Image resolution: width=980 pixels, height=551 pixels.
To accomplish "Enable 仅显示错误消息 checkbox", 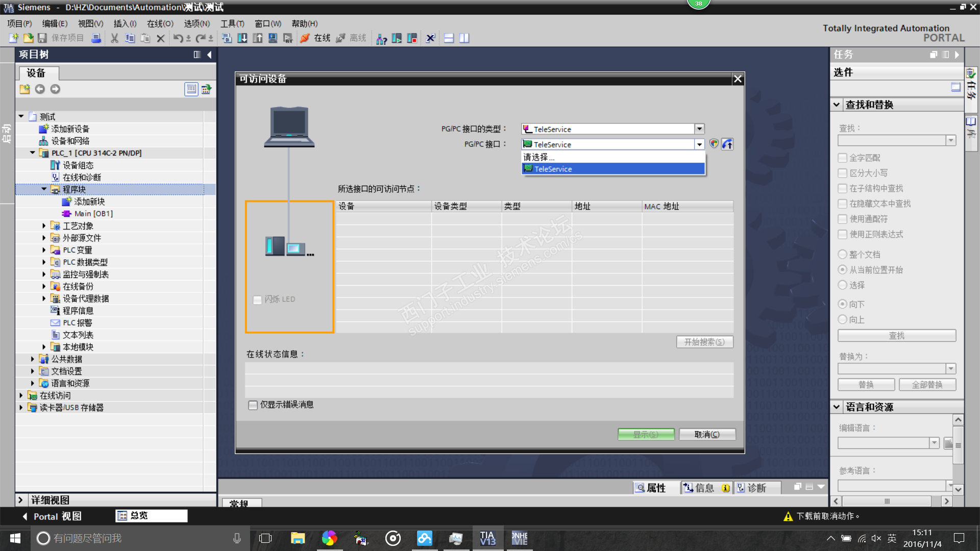I will 253,405.
